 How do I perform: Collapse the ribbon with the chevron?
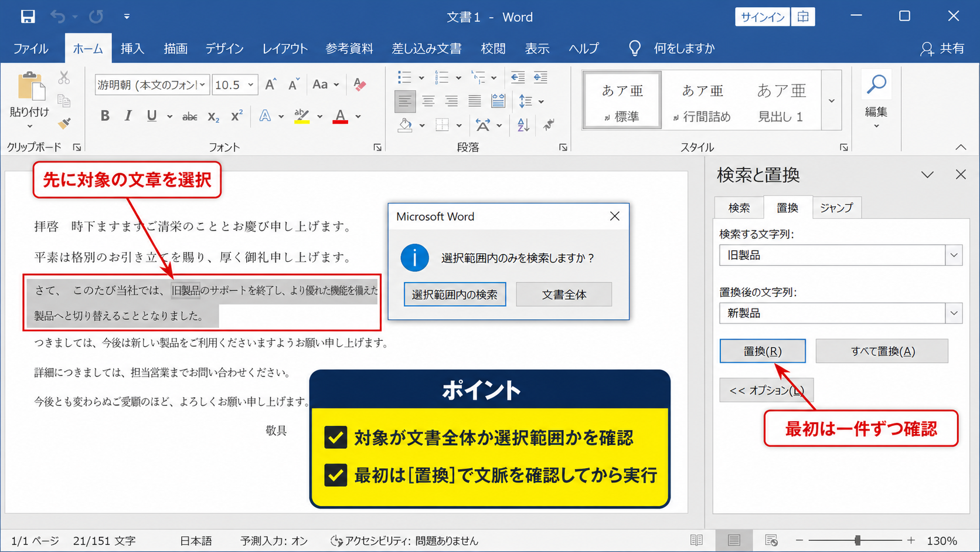961,147
